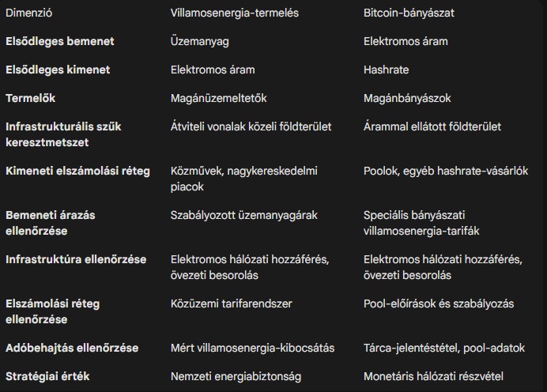Click 'Poolok, egyéb hashrate-vásárlók' cell
This screenshot has width=547, height=392.
[446, 171]
